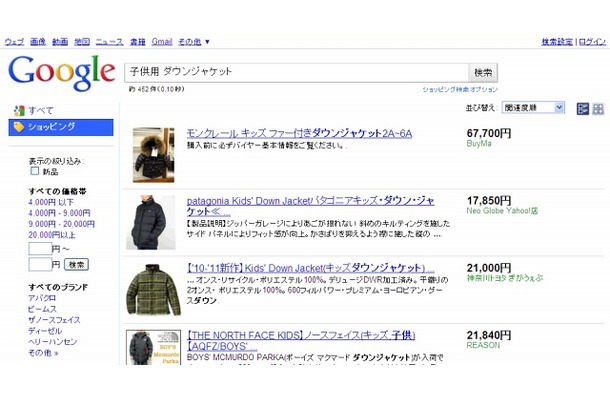
Task: Open ウェブ in top navigation
Action: (14, 42)
